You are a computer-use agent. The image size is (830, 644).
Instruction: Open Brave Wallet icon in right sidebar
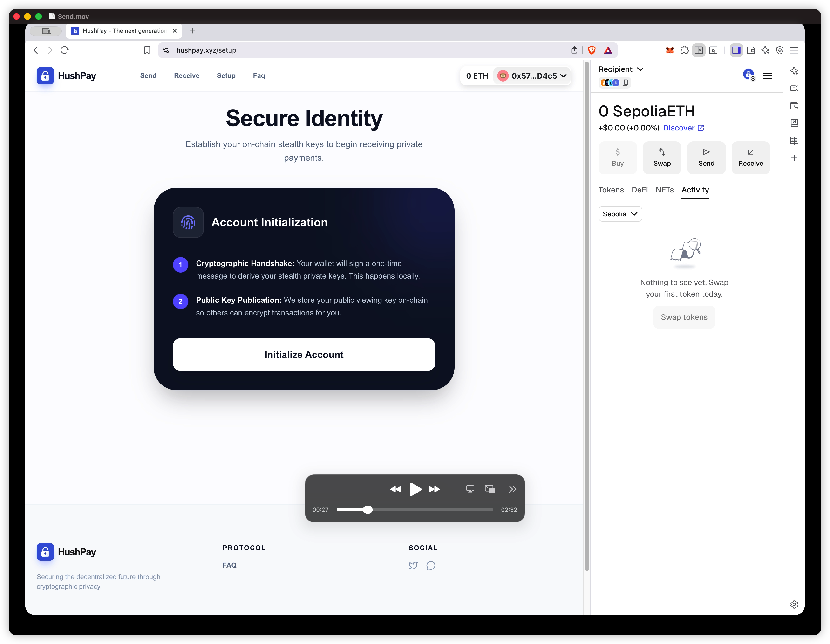pyautogui.click(x=794, y=106)
